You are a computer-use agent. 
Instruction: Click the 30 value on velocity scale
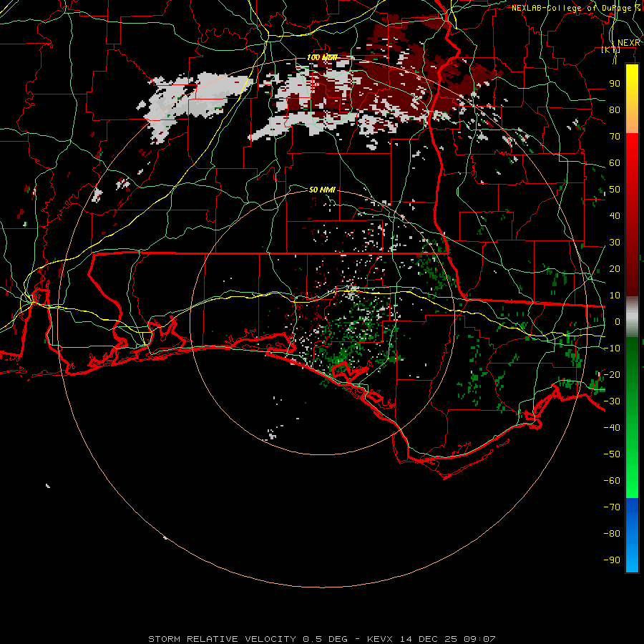tap(615, 243)
